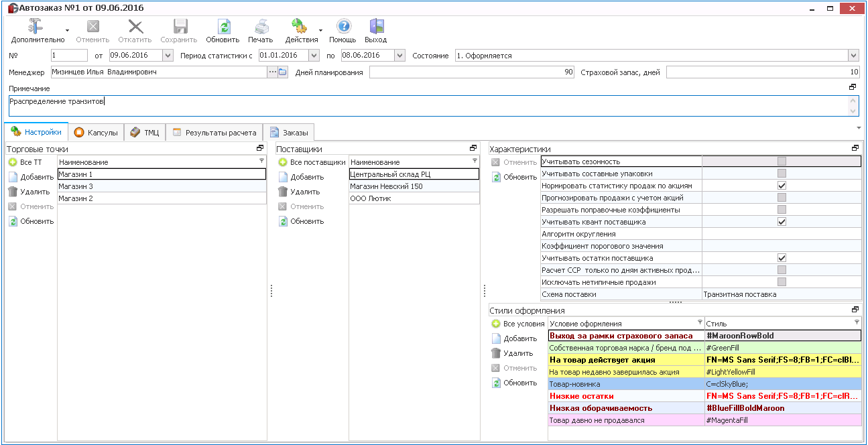Screen dimensions: 868x445
Task: Open filter on Условие оформления column
Action: (700, 322)
